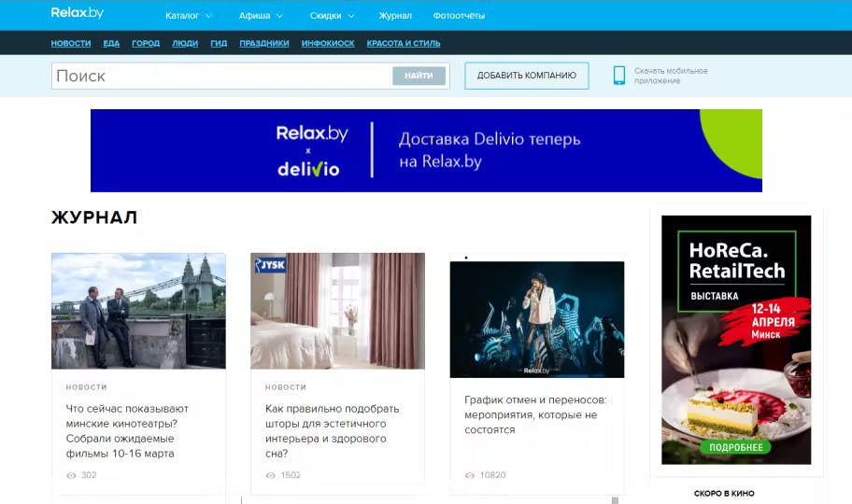Expand the Каталог dropdown menu
Image resolution: width=852 pixels, height=504 pixels.
(x=188, y=16)
